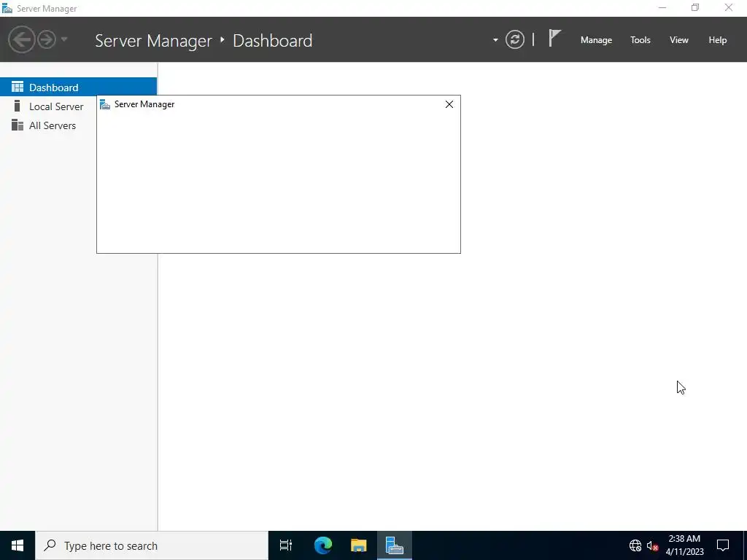
Task: Click the Server Manager dialog title icon
Action: coord(105,104)
